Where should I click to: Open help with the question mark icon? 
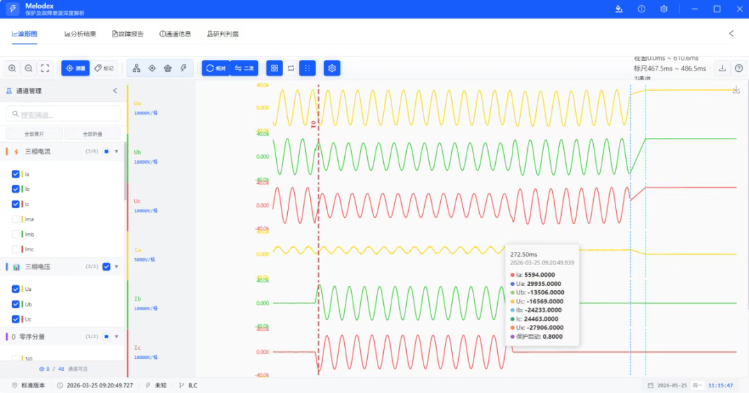pyautogui.click(x=739, y=68)
